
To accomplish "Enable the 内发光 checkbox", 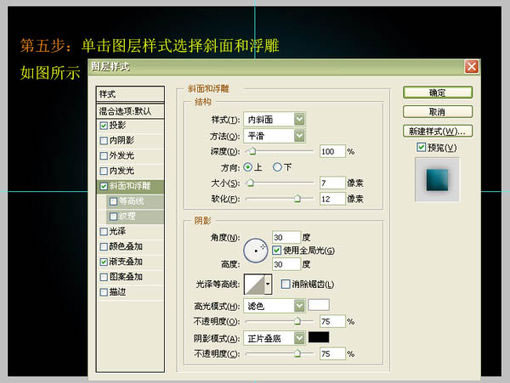I will pos(104,171).
